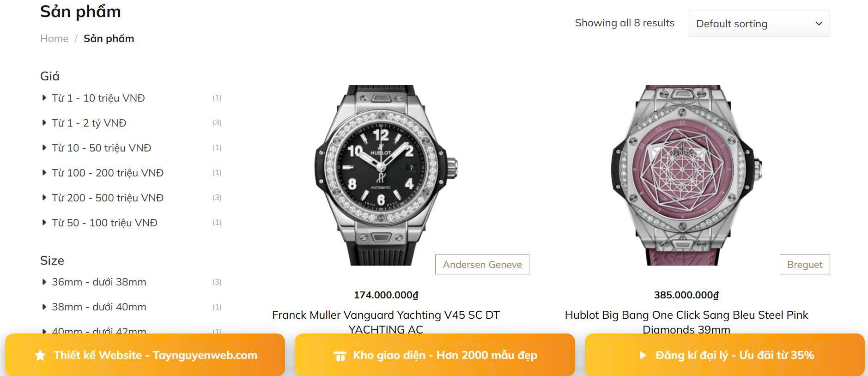Image resolution: width=868 pixels, height=376 pixels.
Task: Click arrow beside Từ 1 - 10 triệu VNĐ
Action: (44, 98)
